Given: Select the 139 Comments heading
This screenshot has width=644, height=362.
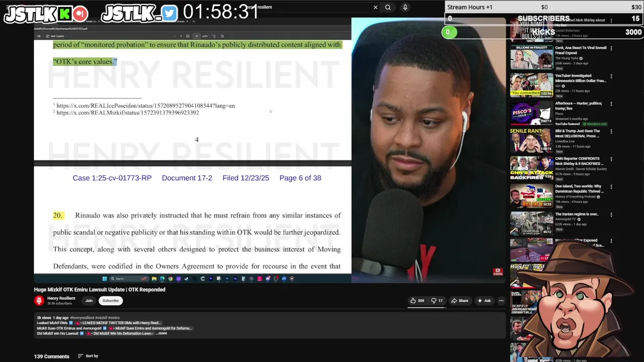Looking at the screenshot, I should pos(52,356).
